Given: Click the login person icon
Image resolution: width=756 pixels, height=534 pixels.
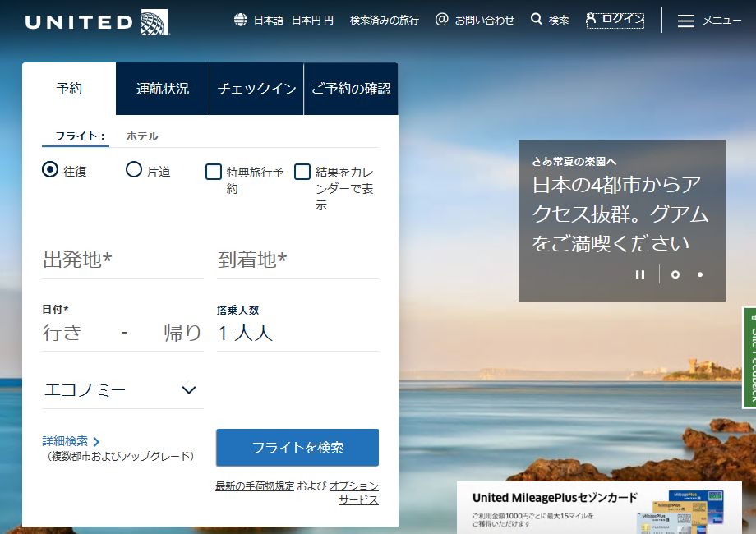Looking at the screenshot, I should point(591,18).
